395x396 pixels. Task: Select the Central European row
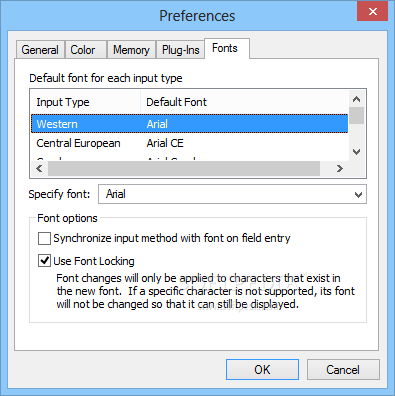point(189,143)
